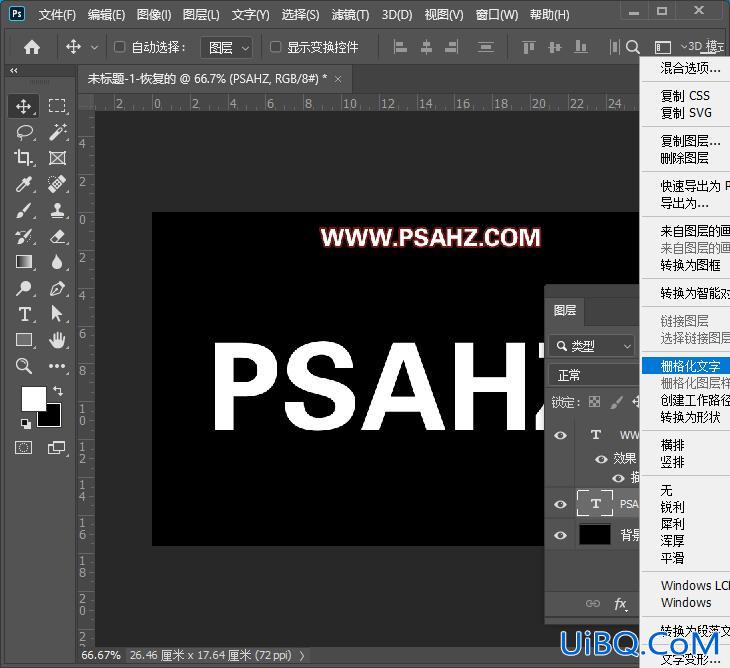This screenshot has width=730, height=668.
Task: Select the Dodge tool
Action: (x=23, y=288)
